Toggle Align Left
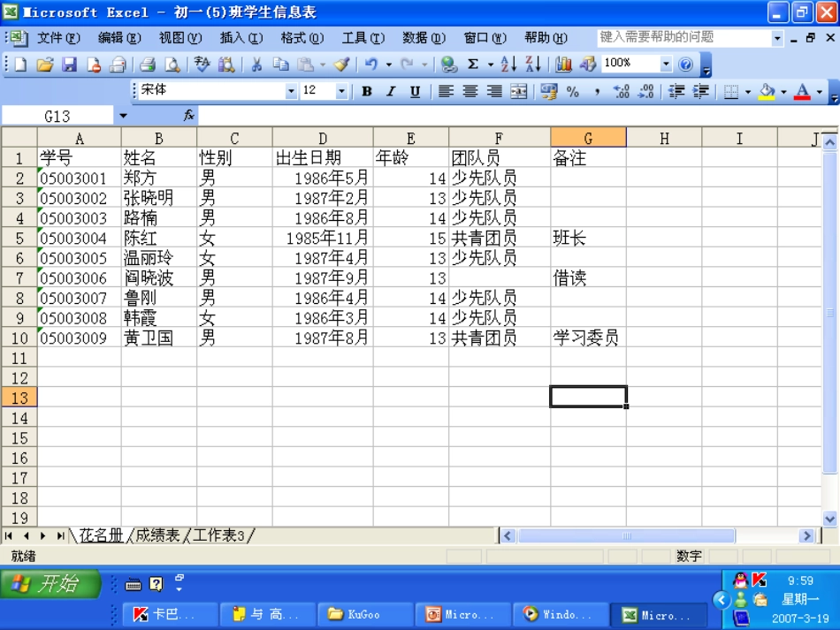This screenshot has width=840, height=630. click(446, 92)
